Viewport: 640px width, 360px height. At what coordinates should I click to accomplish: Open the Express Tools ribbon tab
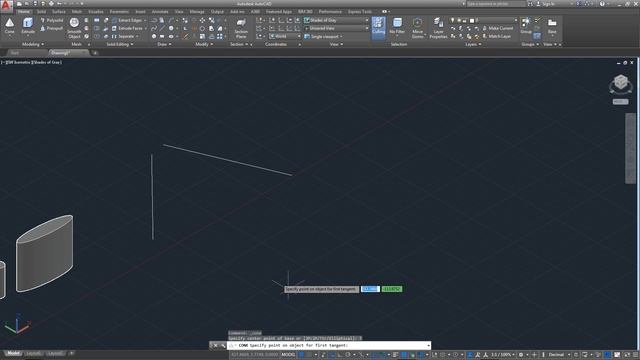click(360, 11)
